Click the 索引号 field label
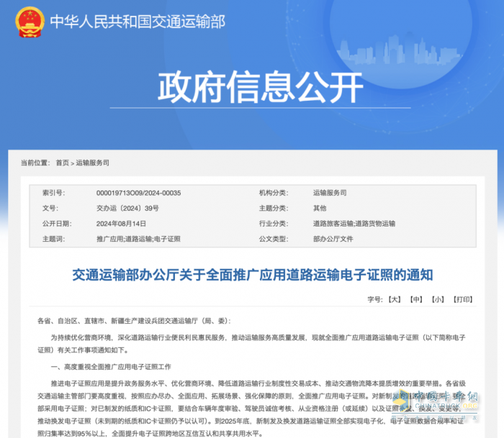Image resolution: width=504 pixels, height=438 pixels. click(x=54, y=193)
